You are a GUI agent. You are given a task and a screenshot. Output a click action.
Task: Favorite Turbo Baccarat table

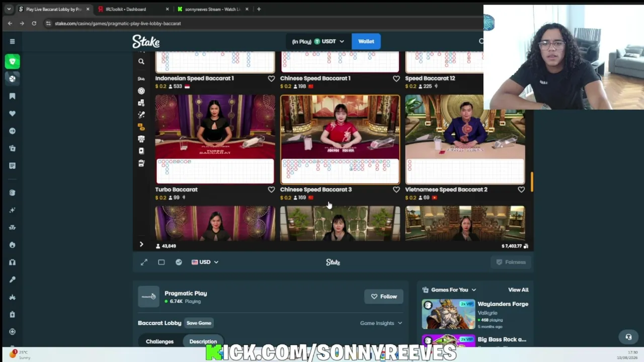pyautogui.click(x=271, y=190)
